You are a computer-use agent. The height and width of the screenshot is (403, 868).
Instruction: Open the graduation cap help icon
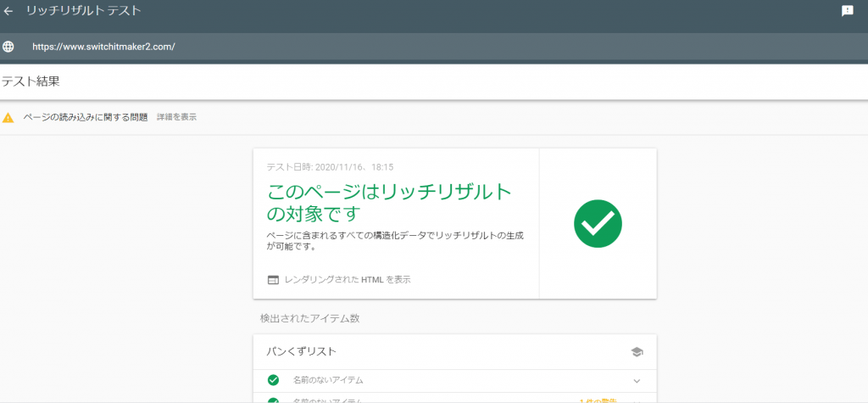point(637,351)
